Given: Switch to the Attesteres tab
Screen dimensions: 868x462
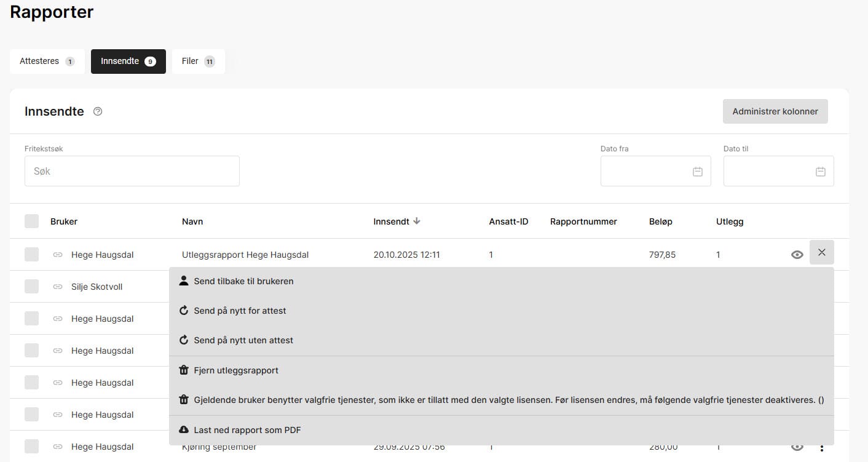Looking at the screenshot, I should [47, 62].
